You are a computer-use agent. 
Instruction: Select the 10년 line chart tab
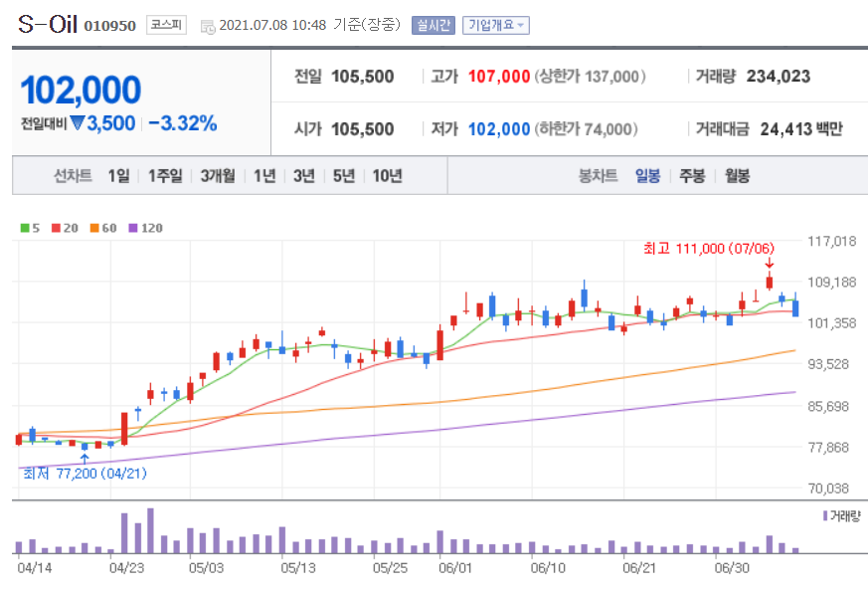point(387,176)
